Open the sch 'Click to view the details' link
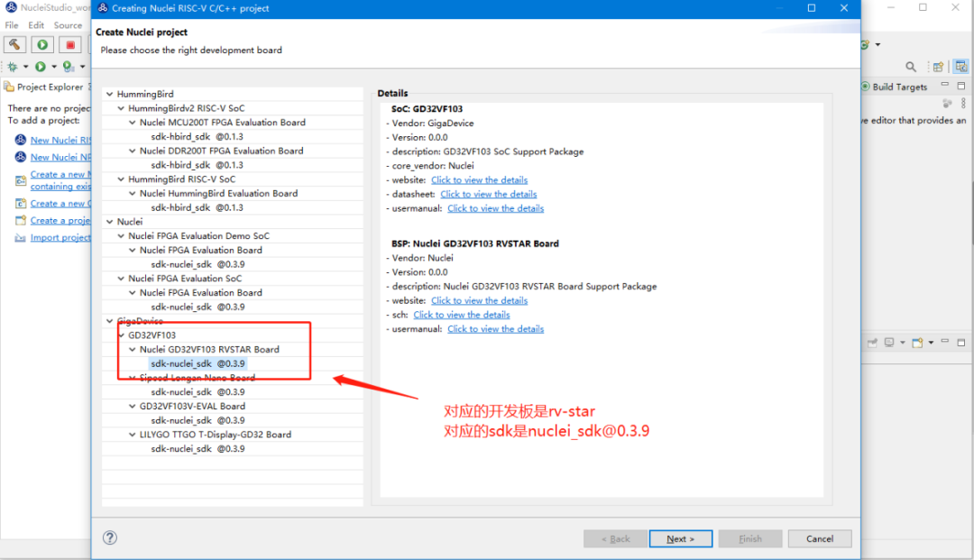The height and width of the screenshot is (560, 974). point(462,315)
